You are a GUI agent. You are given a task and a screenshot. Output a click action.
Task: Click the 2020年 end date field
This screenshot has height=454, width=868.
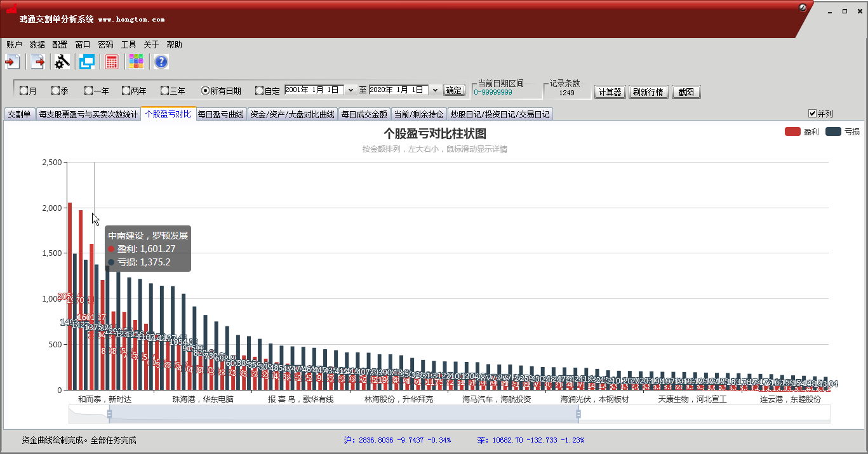399,90
